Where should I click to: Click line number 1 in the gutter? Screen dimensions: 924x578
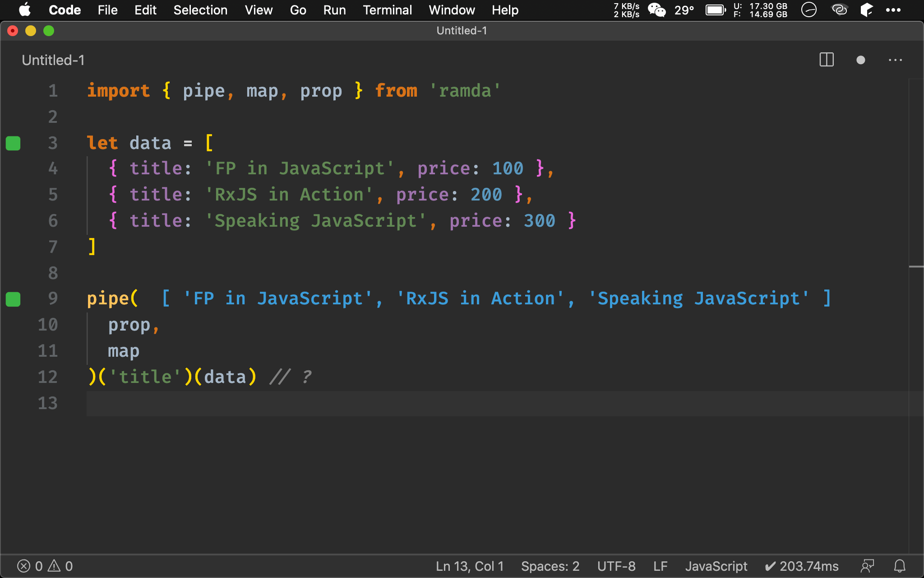coord(53,91)
